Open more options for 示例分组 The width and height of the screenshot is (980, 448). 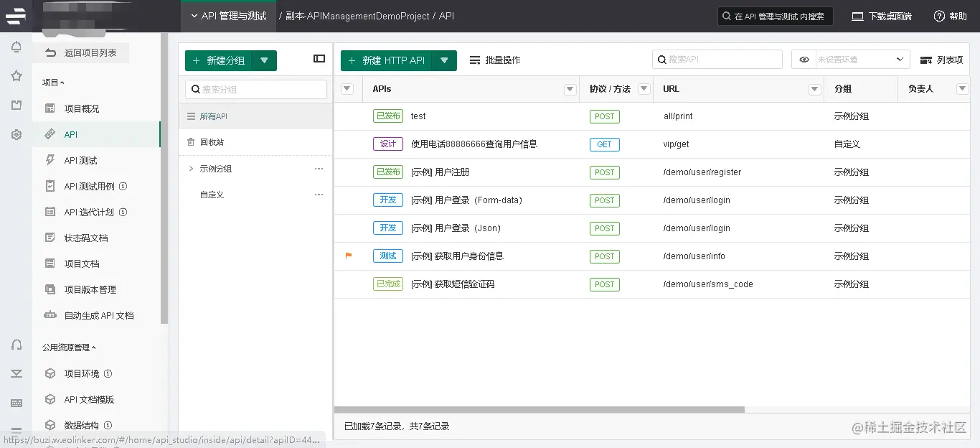[x=319, y=169]
